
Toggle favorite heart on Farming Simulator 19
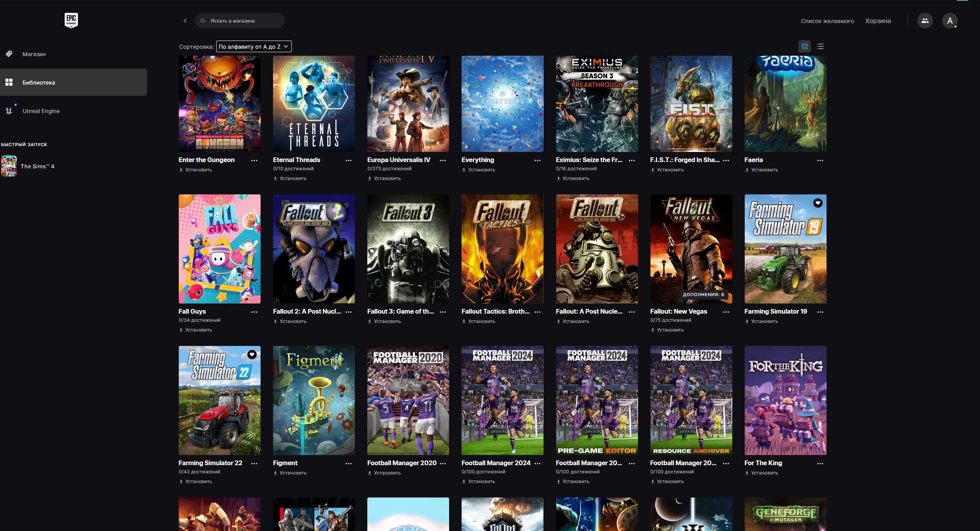(818, 203)
